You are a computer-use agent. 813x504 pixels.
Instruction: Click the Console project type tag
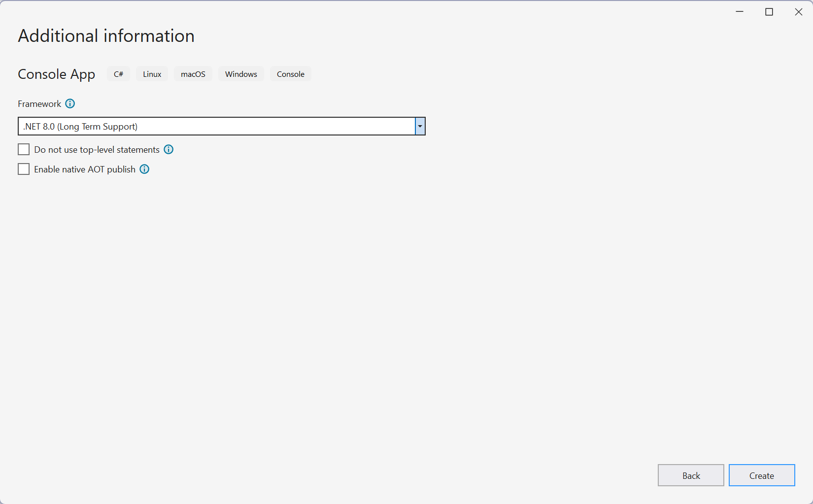pos(291,74)
